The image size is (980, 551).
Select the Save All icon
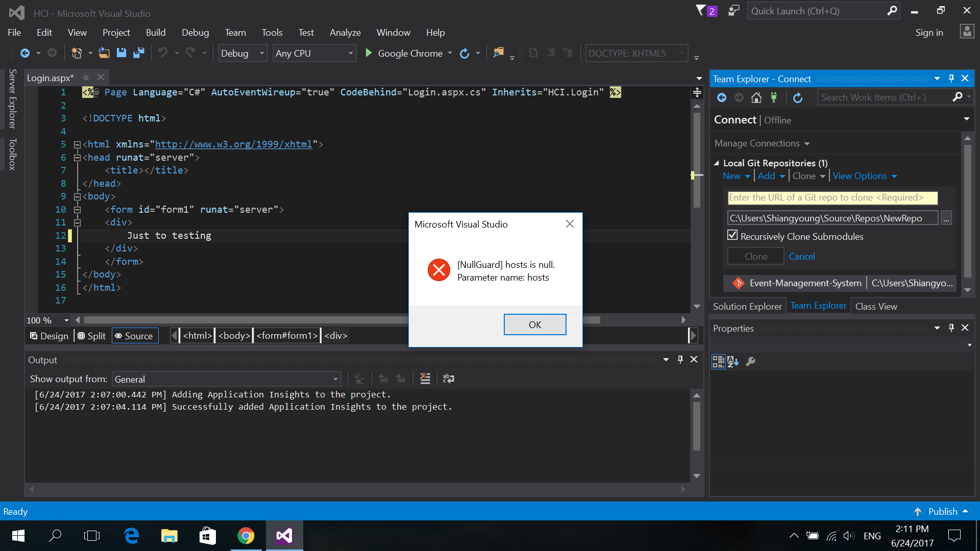point(138,53)
